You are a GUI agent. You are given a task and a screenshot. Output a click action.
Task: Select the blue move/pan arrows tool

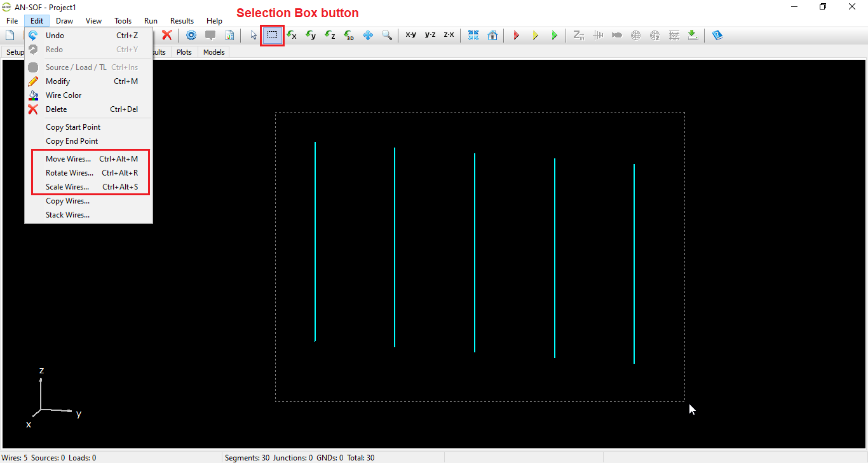368,35
